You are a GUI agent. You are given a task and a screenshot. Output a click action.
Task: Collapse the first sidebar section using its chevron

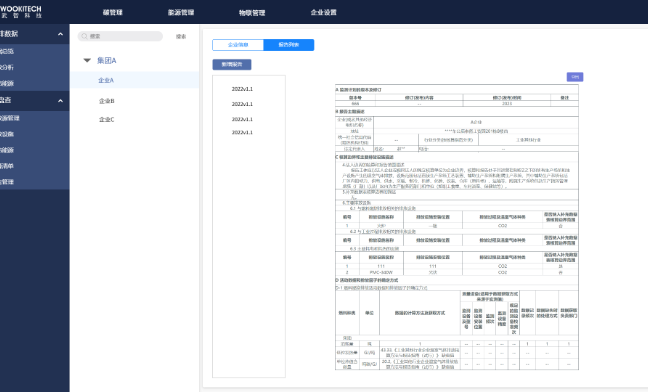pos(60,34)
